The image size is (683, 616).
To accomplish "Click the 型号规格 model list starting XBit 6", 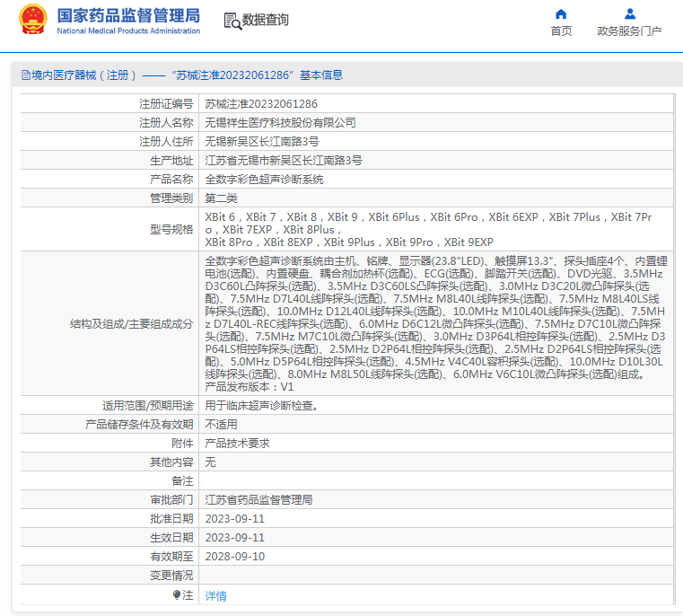I will point(436,230).
